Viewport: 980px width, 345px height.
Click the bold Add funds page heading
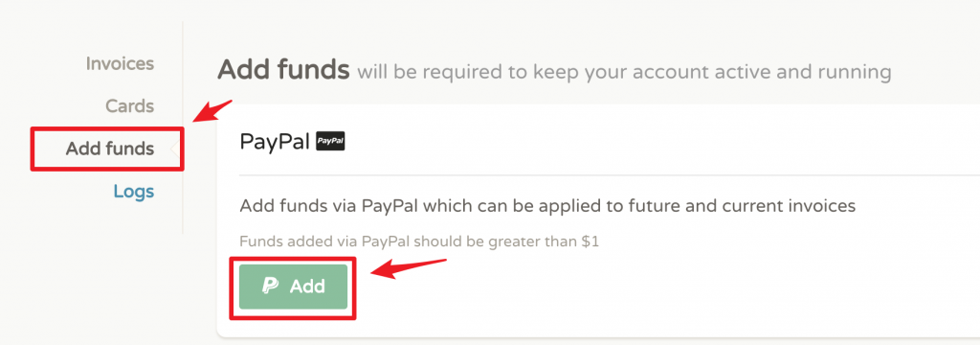(x=283, y=70)
